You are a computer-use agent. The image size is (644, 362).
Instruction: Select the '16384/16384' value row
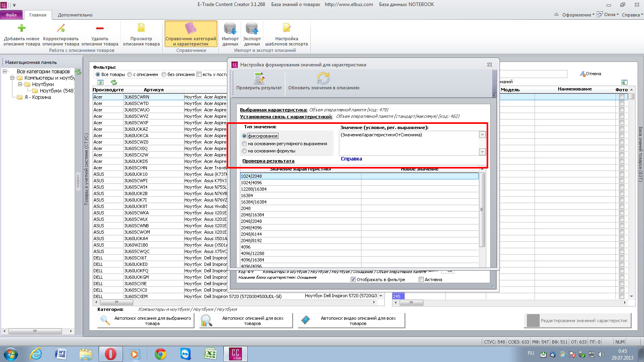359,202
